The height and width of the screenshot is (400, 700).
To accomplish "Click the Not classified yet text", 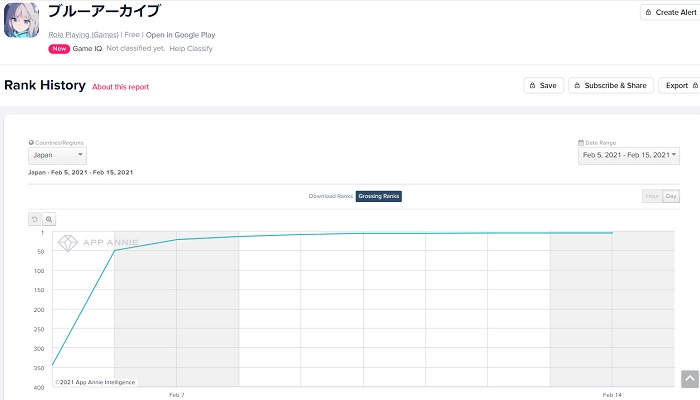I will pyautogui.click(x=136, y=48).
